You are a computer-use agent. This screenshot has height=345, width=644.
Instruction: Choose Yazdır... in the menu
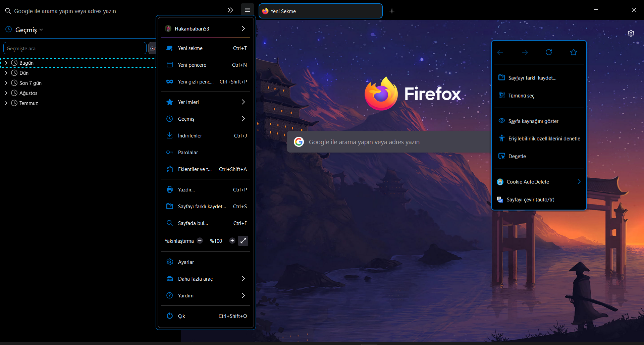(x=206, y=190)
